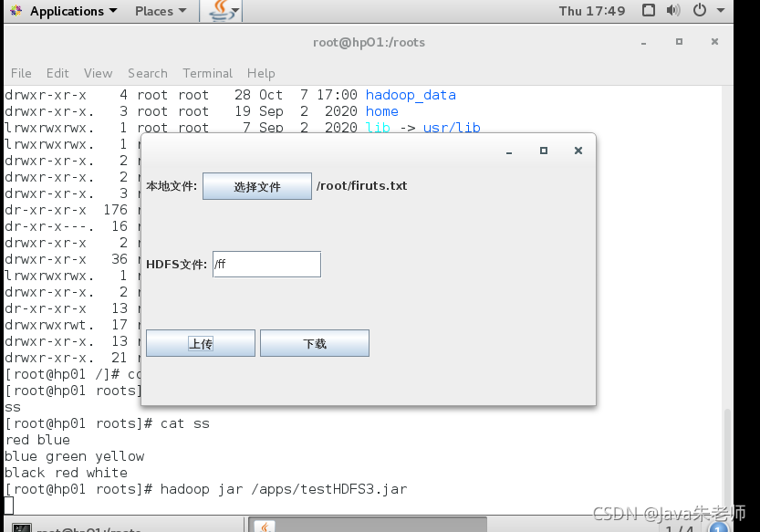The height and width of the screenshot is (532, 760).
Task: Click the 'black red white' output line
Action: 67,473
